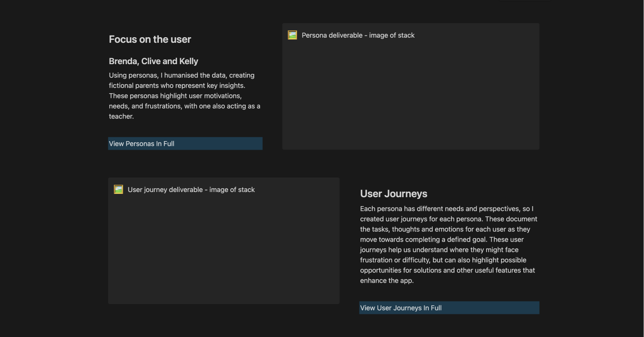Click the line starting Using personas, I humanised
The width and height of the screenshot is (644, 337).
[x=181, y=75]
